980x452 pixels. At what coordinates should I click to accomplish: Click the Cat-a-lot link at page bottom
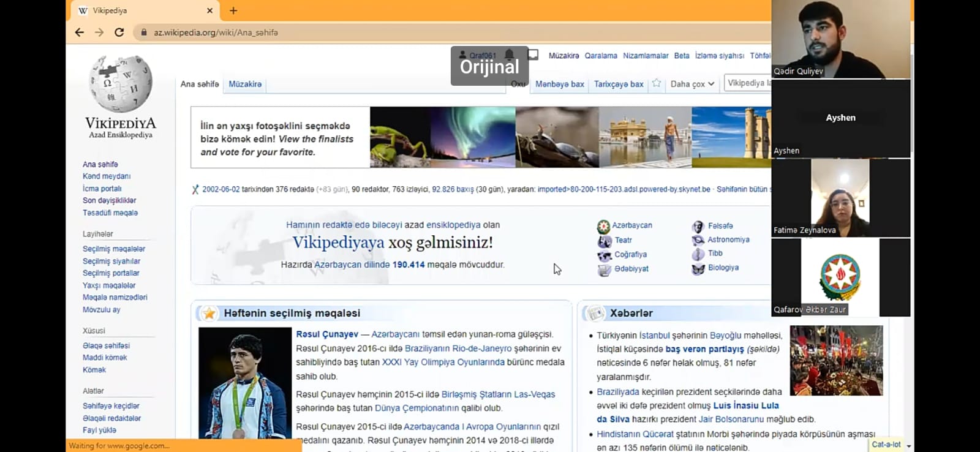click(x=886, y=445)
